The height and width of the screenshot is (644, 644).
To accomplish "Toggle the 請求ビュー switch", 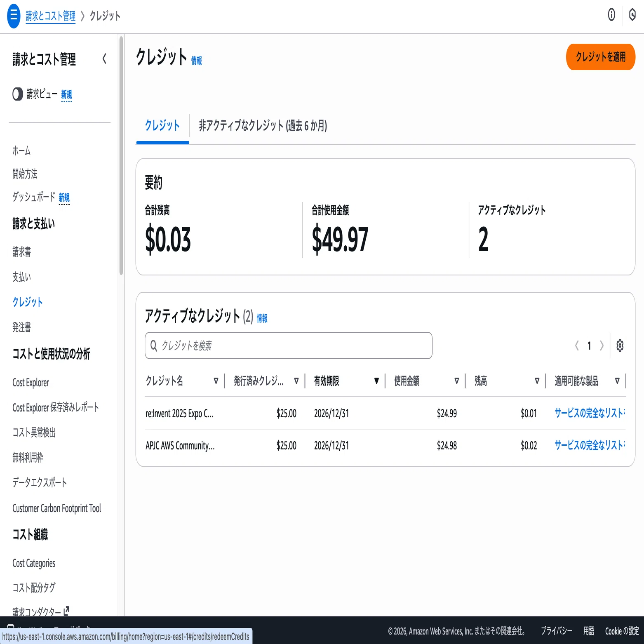I will [17, 94].
